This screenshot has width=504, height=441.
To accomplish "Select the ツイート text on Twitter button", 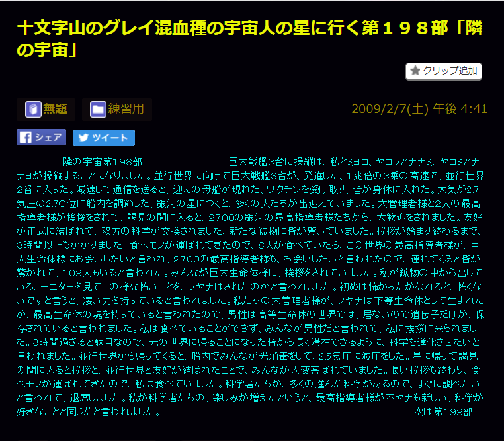I will click(x=110, y=138).
